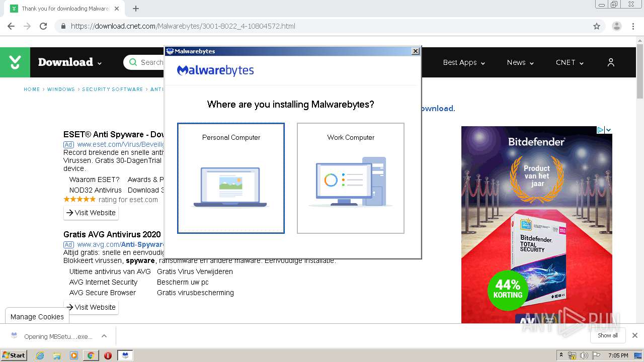Open the WINDOWS breadcrumb link
The height and width of the screenshot is (362, 644).
[61, 89]
